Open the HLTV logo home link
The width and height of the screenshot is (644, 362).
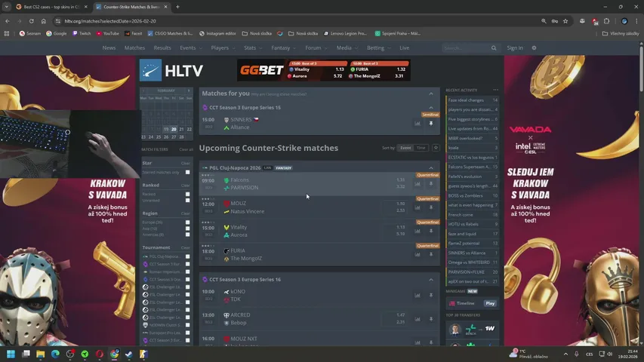coord(171,70)
